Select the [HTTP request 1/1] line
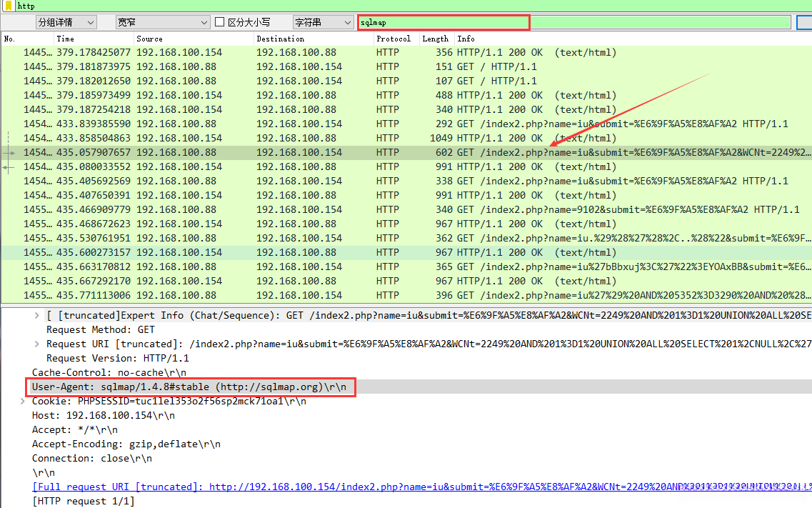The height and width of the screenshot is (508, 812). click(83, 502)
